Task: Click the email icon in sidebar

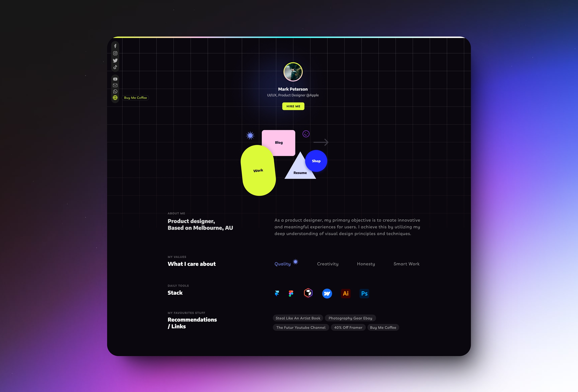Action: tap(115, 85)
